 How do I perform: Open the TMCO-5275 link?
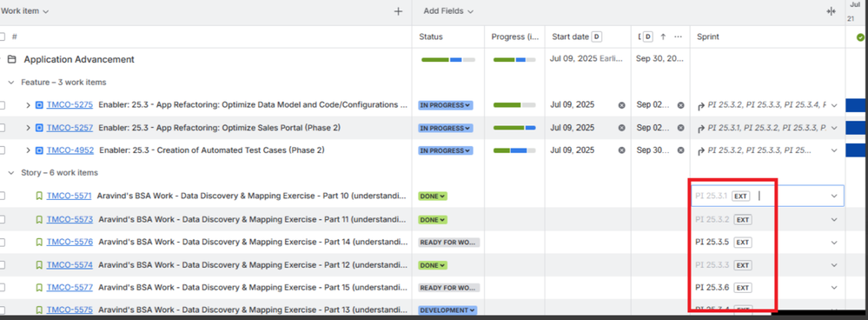[x=70, y=104]
